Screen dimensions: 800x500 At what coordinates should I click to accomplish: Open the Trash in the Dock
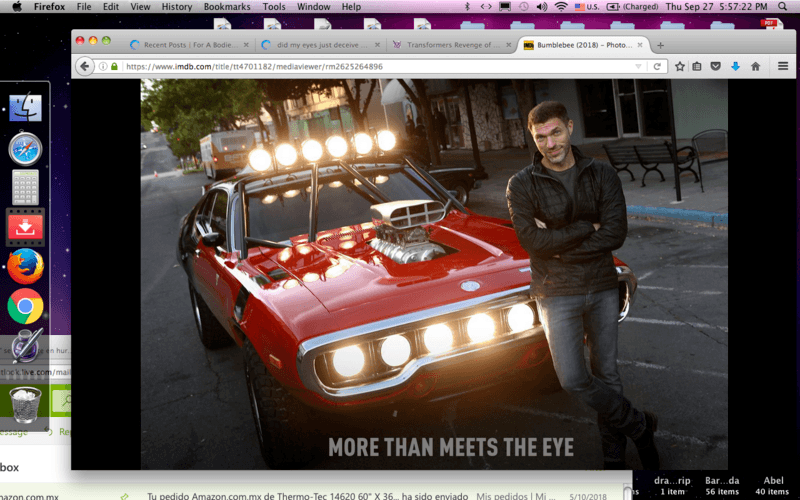tap(24, 405)
